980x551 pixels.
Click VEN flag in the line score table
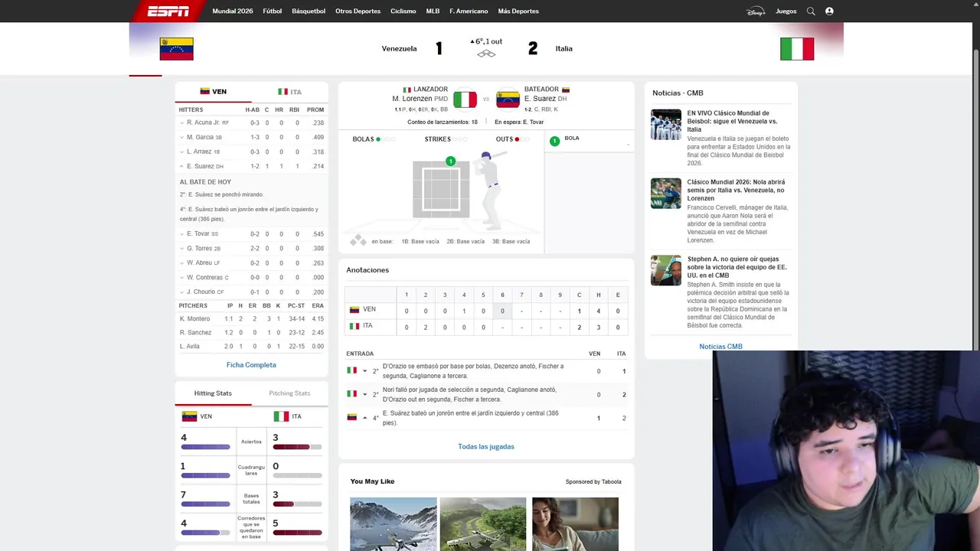coord(354,310)
